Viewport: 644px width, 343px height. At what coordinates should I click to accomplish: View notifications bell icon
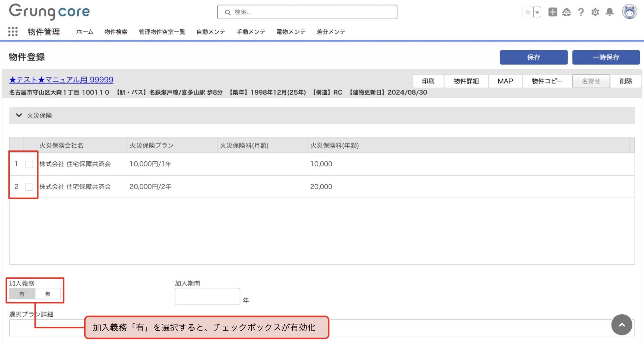tap(609, 12)
